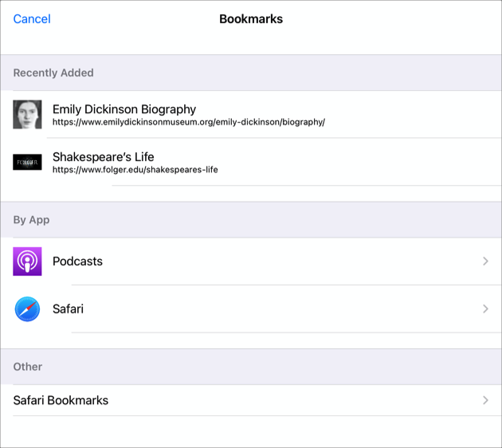Click the Other section header

point(28,367)
